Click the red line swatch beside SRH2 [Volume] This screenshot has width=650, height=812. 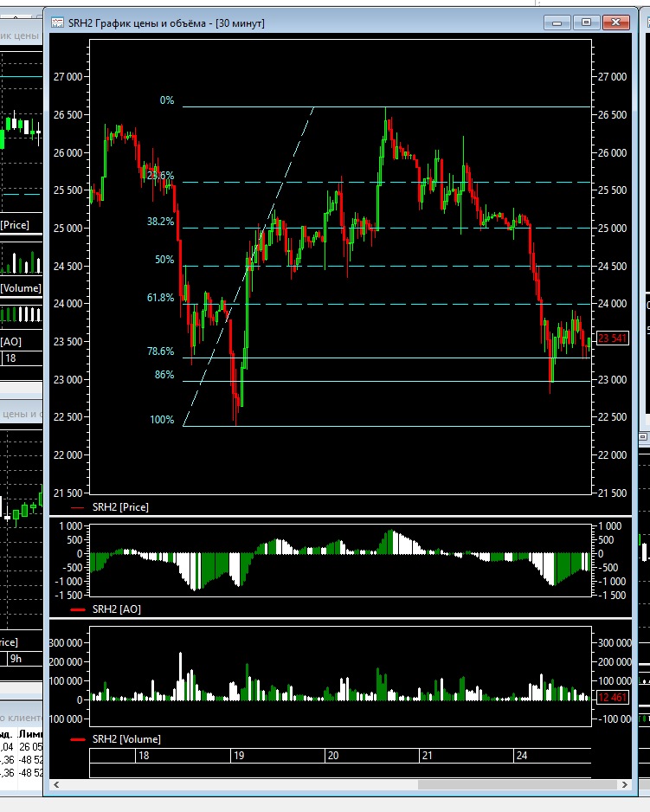tap(78, 740)
